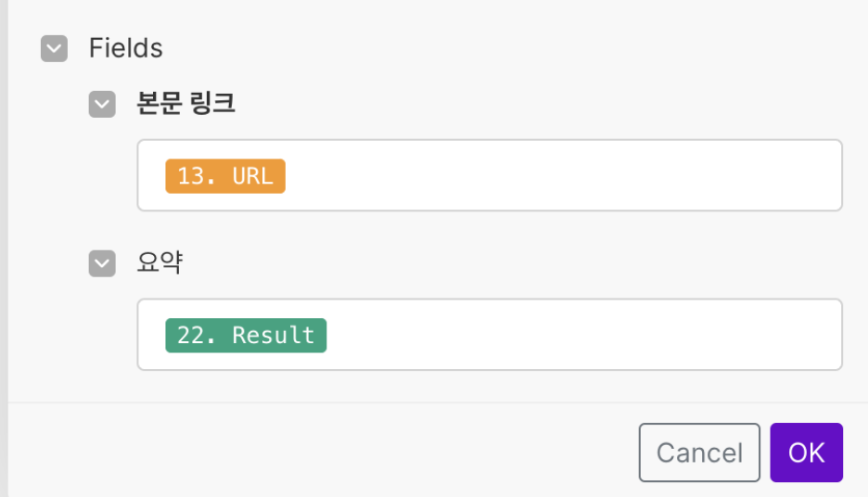868x497 pixels.
Task: Click the word URL in the orange pill
Action: point(253,176)
